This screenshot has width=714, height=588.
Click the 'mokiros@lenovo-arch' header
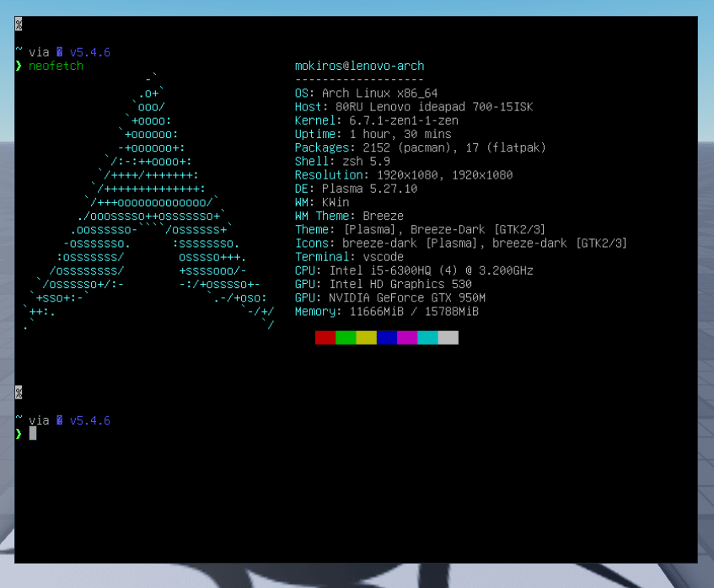click(359, 66)
